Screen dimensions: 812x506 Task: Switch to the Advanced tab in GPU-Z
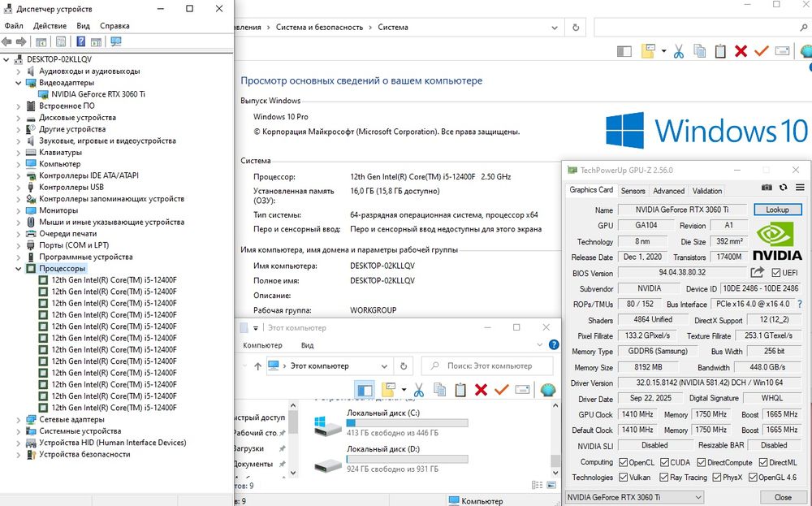tap(668, 191)
